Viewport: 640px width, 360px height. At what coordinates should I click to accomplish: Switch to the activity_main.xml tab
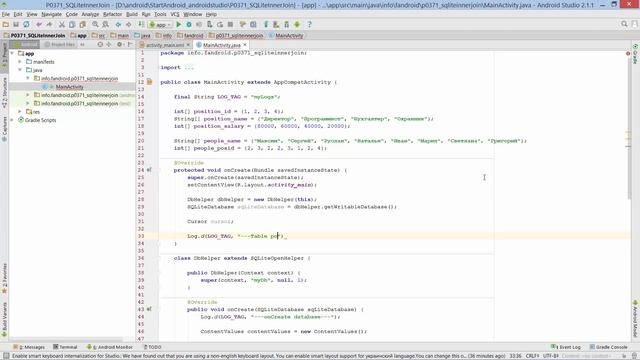coord(165,45)
